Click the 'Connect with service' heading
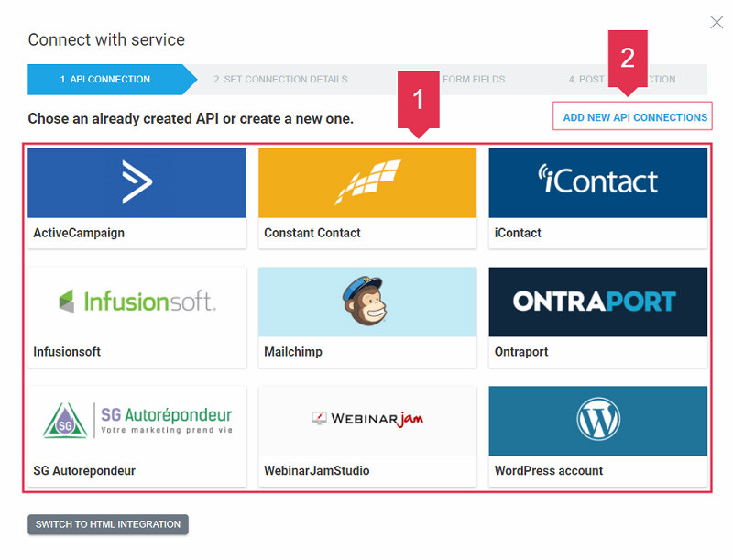The height and width of the screenshot is (560, 733). point(106,39)
